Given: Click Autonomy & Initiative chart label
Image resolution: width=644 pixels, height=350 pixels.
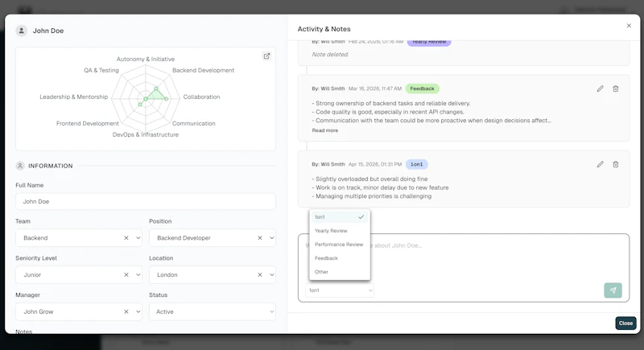Looking at the screenshot, I should point(146,59).
